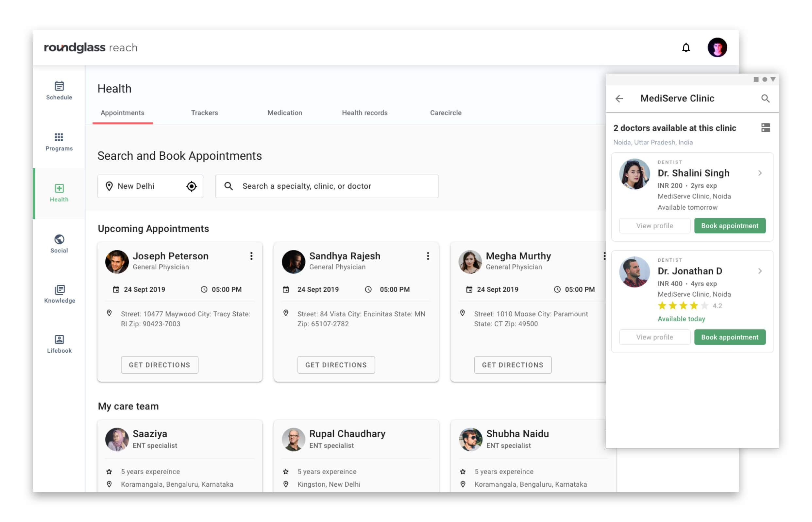The height and width of the screenshot is (522, 812).
Task: Use current location target icon
Action: tap(192, 186)
